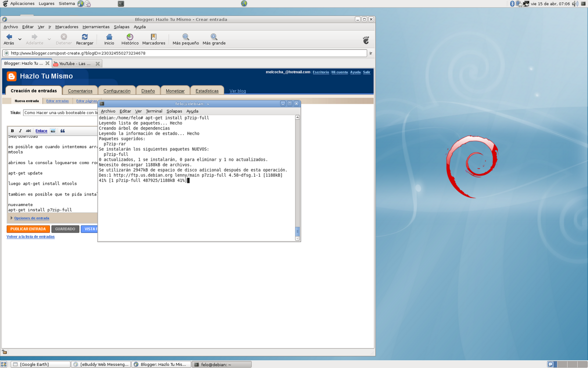
Task: Click the Ver blog link
Action: [x=238, y=91]
